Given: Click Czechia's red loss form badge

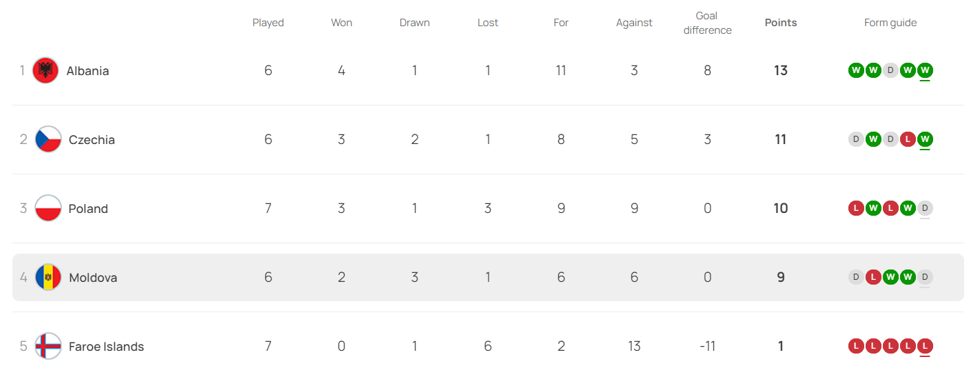Looking at the screenshot, I should pyautogui.click(x=908, y=139).
